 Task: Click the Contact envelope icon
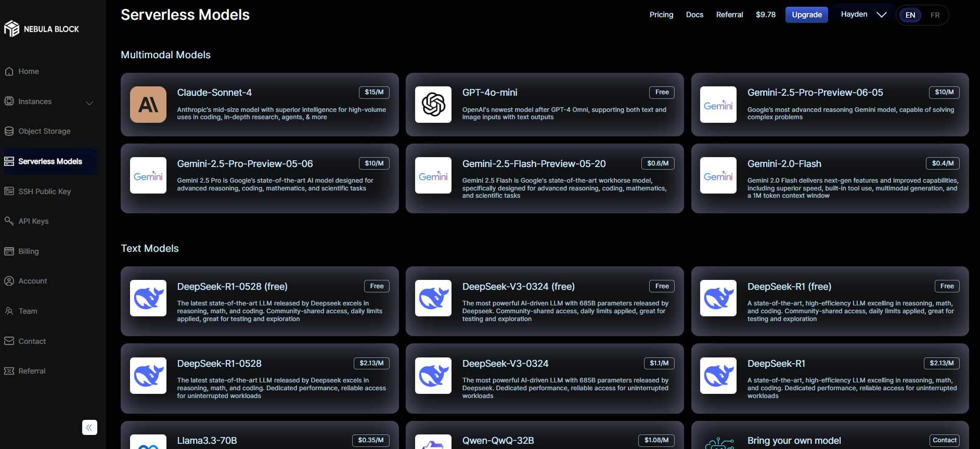point(9,341)
